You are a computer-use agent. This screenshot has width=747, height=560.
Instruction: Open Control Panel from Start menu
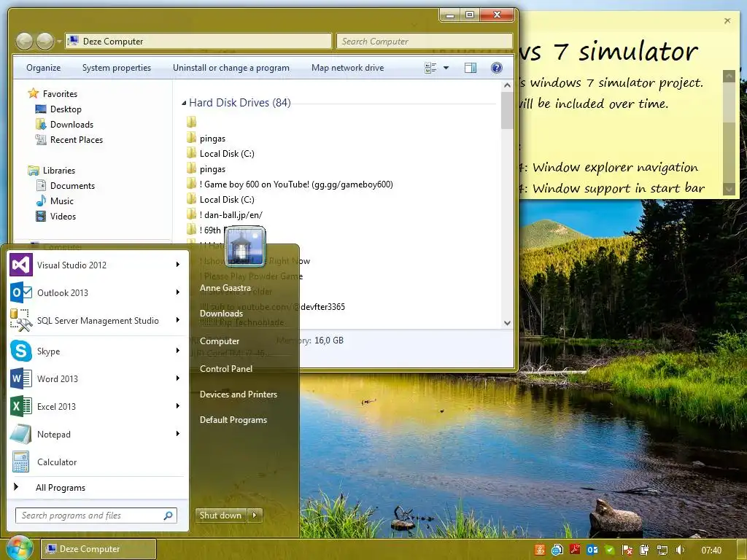[226, 368]
